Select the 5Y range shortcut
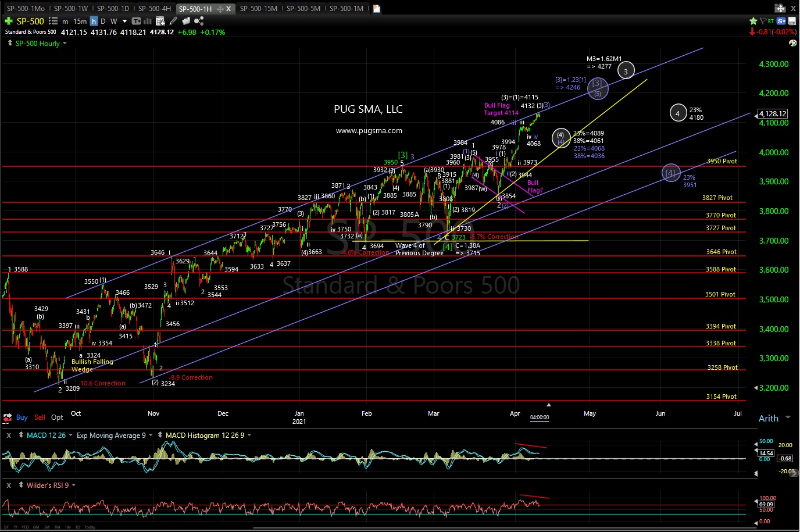The image size is (800, 532). (6, 527)
